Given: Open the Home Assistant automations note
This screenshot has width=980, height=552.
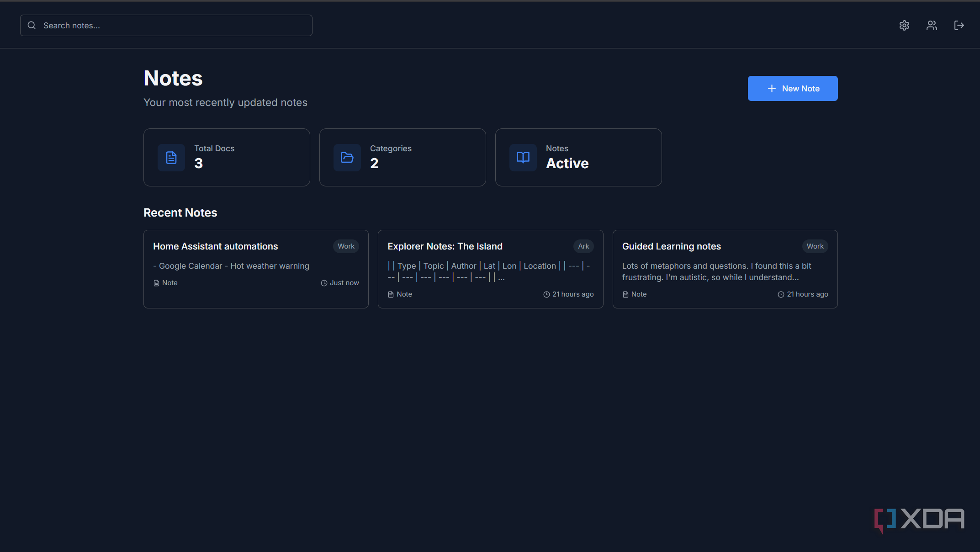Looking at the screenshot, I should pyautogui.click(x=256, y=269).
